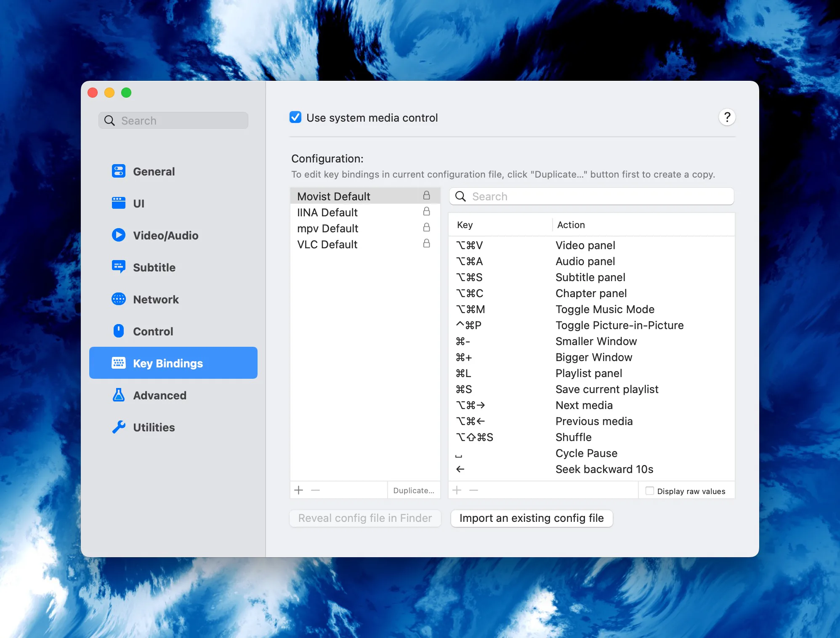Switch to the Network tab label
This screenshot has width=840, height=638.
pos(156,299)
